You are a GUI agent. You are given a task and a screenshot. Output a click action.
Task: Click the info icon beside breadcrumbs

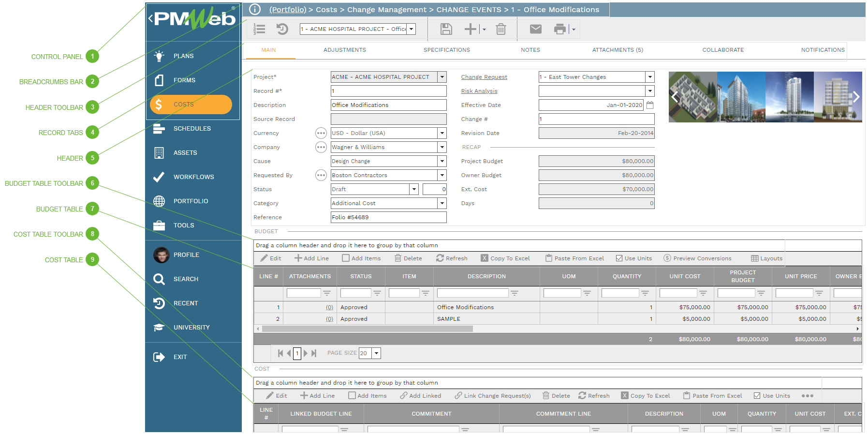pos(255,10)
